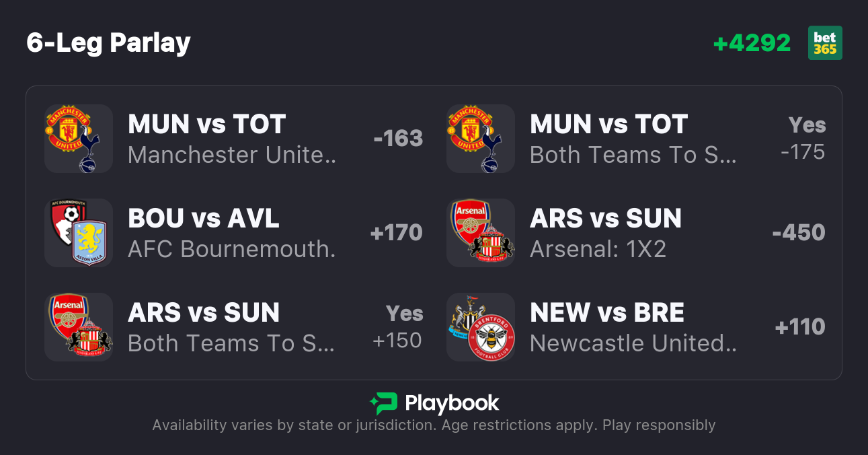868x455 pixels.
Task: Click the -450 Arsenal 1X2 odds
Action: pyautogui.click(x=799, y=233)
